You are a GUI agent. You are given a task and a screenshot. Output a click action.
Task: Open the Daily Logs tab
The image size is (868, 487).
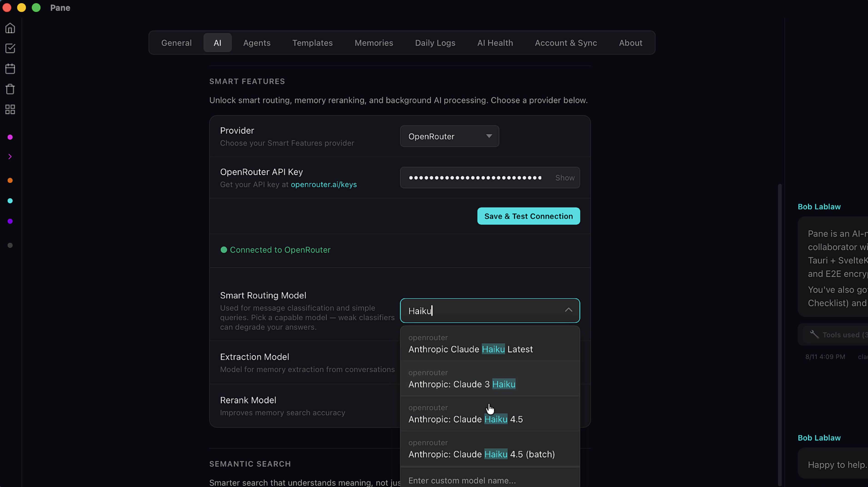click(x=435, y=43)
